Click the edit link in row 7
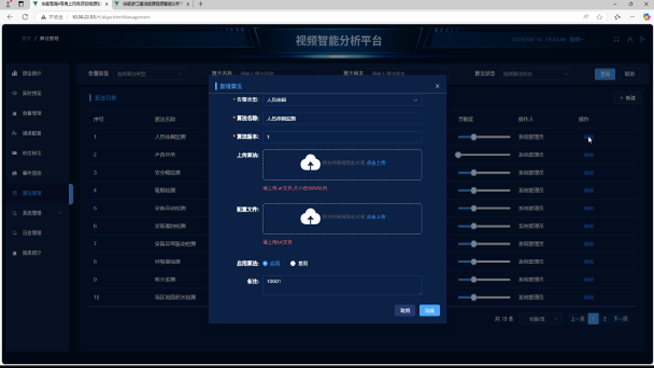654x368 pixels. click(x=589, y=244)
